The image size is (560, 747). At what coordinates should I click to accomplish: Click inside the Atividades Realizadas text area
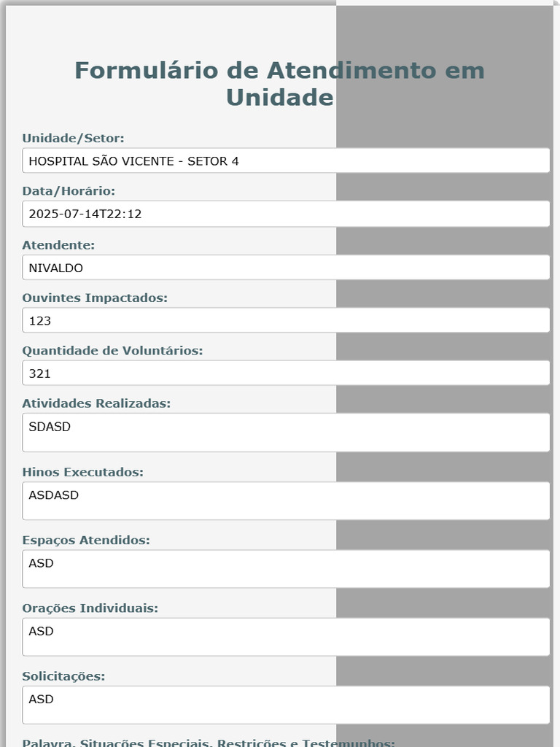(286, 433)
